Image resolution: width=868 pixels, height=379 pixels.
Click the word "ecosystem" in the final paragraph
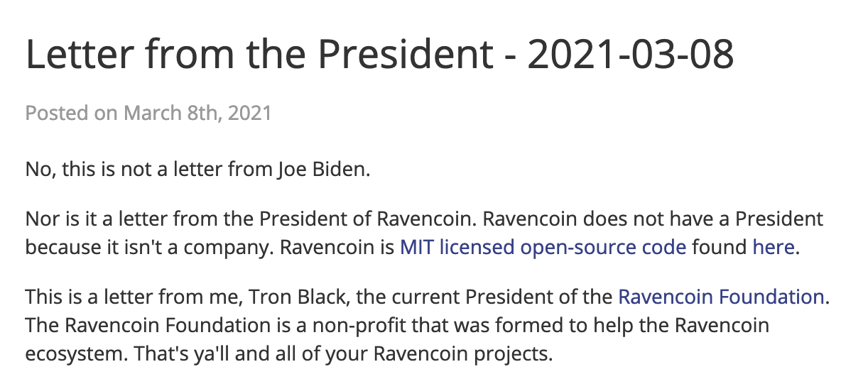point(75,353)
